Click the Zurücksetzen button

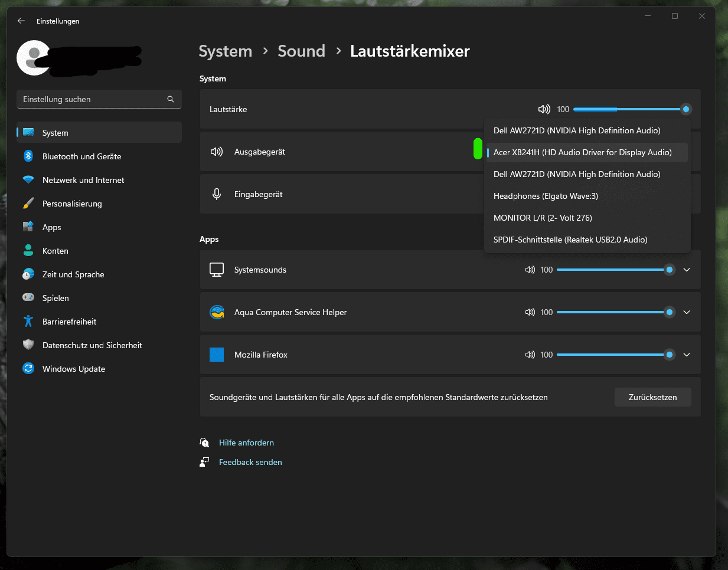[652, 397]
